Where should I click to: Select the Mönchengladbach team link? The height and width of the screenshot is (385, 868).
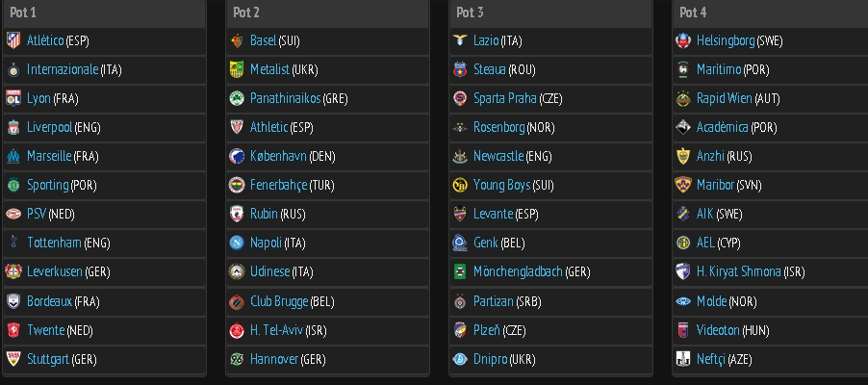(518, 271)
